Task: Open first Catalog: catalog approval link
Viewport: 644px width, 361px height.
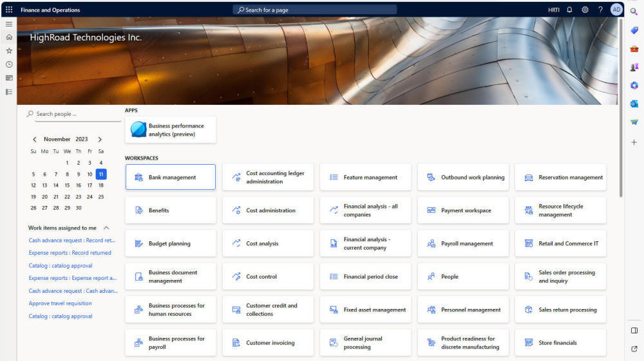Action: (x=61, y=265)
